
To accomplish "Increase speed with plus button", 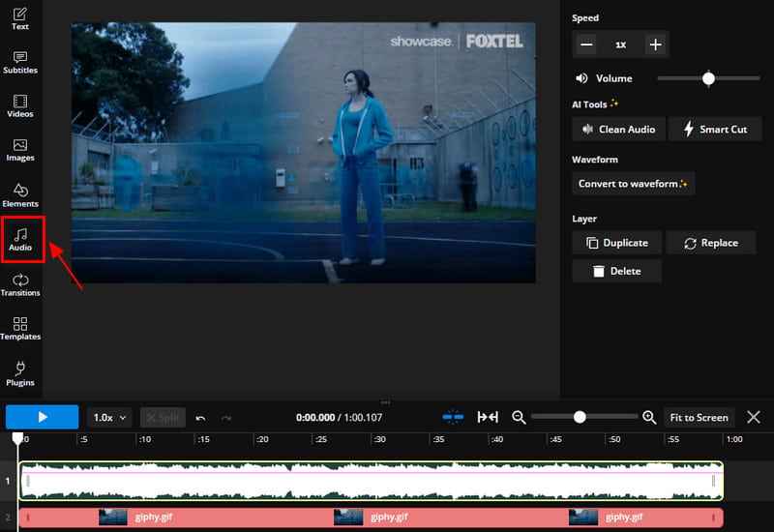I will tap(655, 44).
